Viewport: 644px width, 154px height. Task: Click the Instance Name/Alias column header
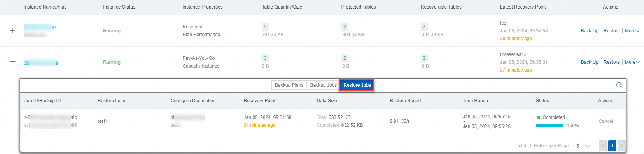pyautogui.click(x=45, y=7)
